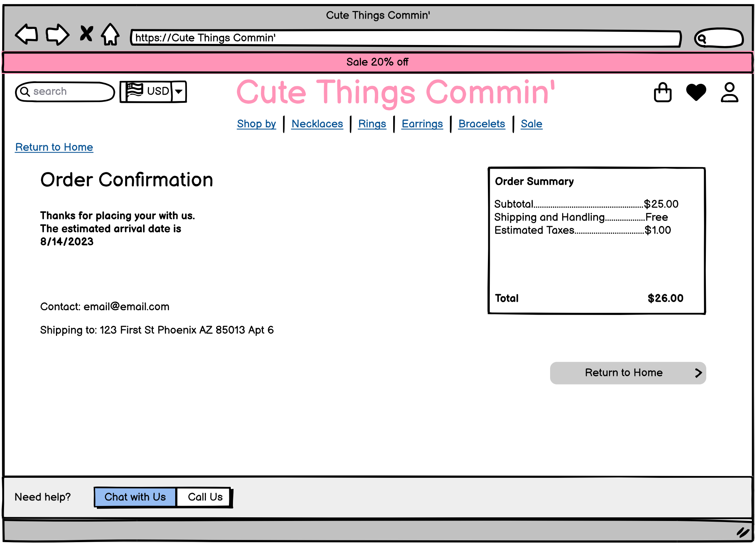Open the wishlist heart icon
Screen dimensions: 756x544
pyautogui.click(x=696, y=92)
